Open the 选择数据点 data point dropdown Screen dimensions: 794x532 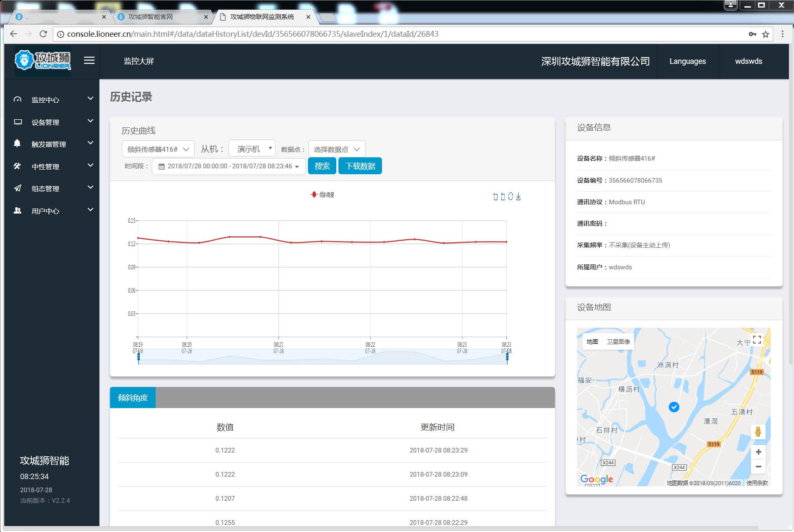[x=337, y=149]
